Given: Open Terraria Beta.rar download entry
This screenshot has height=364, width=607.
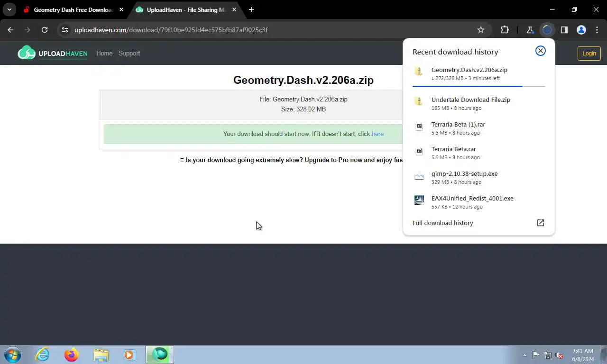Looking at the screenshot, I should [x=479, y=153].
